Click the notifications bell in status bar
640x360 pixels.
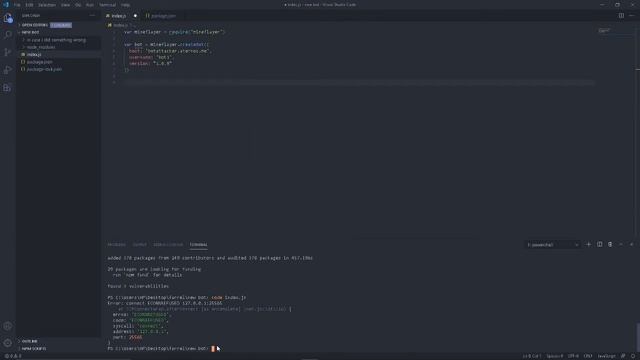633,356
